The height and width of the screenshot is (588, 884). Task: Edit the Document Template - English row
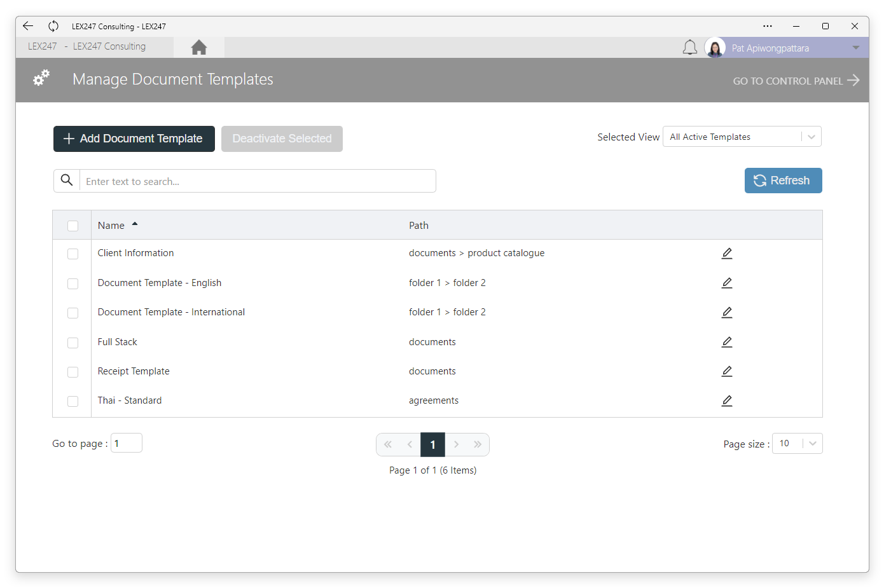pos(727,283)
